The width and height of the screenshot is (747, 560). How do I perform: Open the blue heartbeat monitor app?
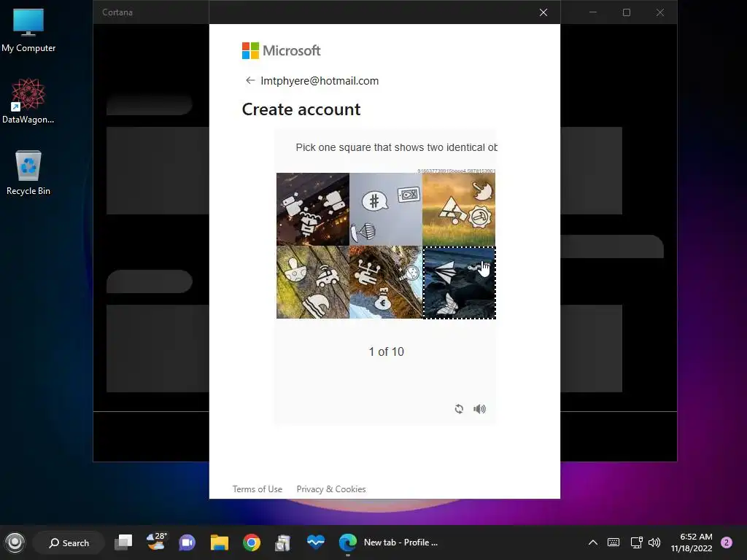click(315, 542)
